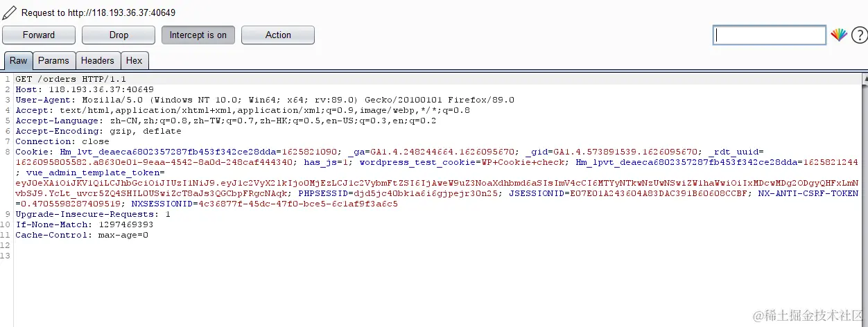
Task: Switch to the Headers tab
Action: point(97,61)
